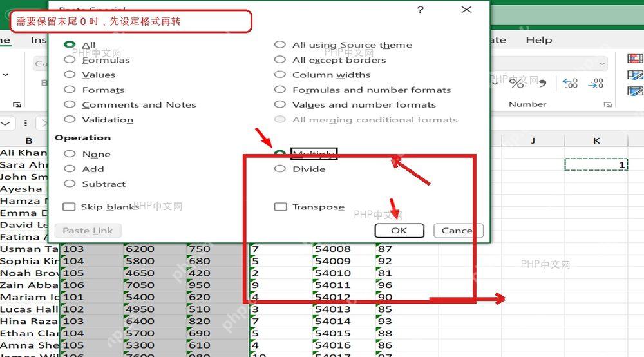Select cell with value 7050
Viewport: 644px width, 357px height.
[155, 285]
